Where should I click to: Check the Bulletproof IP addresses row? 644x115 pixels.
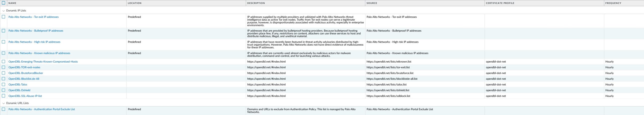[x=4, y=31]
